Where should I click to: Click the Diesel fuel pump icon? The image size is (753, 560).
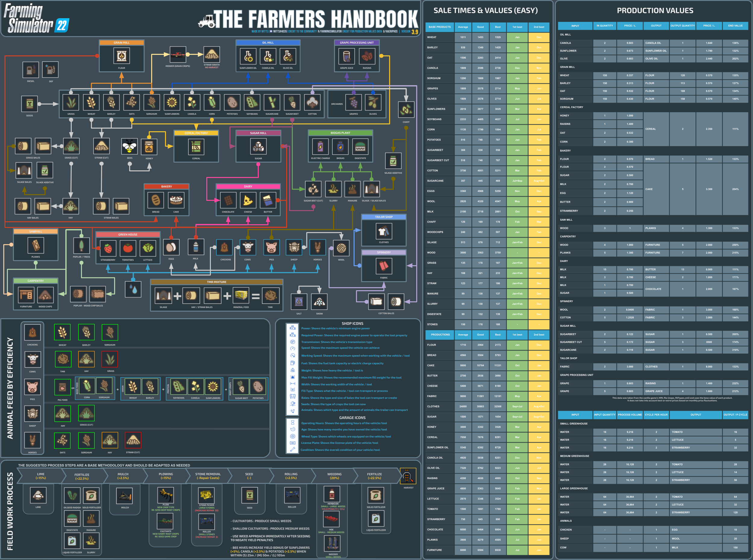pyautogui.click(x=30, y=70)
